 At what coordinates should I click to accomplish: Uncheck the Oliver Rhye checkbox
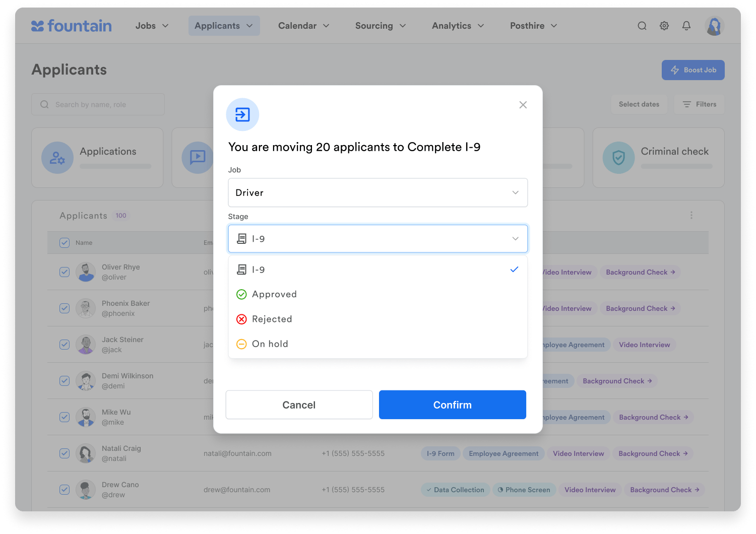click(x=65, y=272)
